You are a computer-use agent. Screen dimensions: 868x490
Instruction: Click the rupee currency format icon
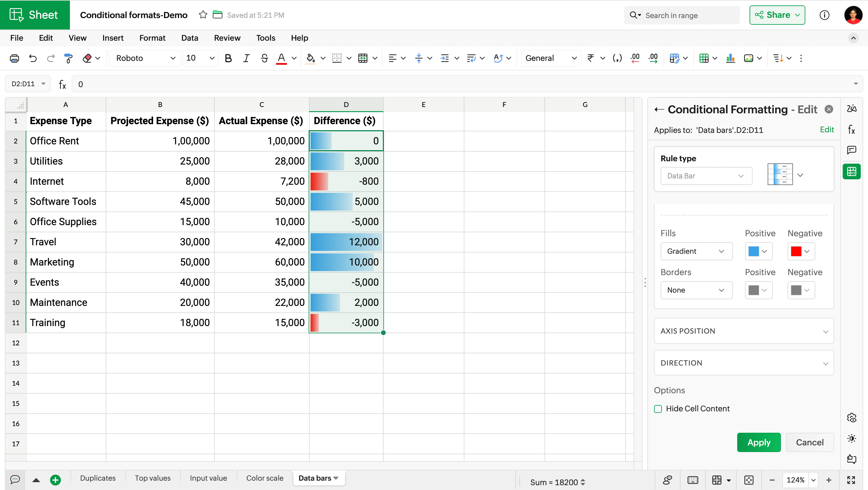591,58
